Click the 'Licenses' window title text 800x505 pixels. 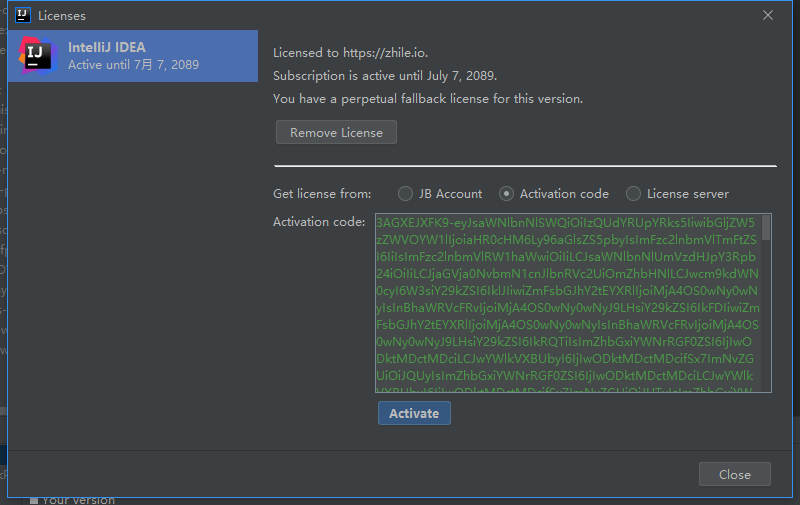coord(62,16)
